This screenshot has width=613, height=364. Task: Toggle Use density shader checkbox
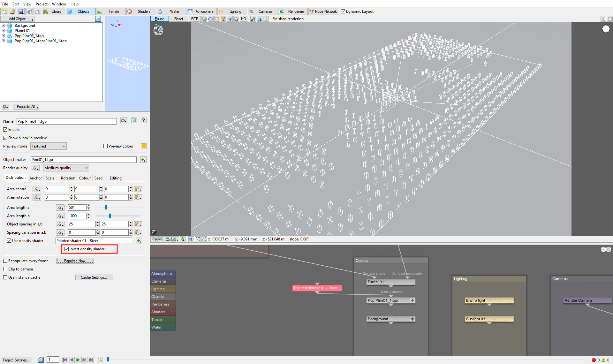9,241
